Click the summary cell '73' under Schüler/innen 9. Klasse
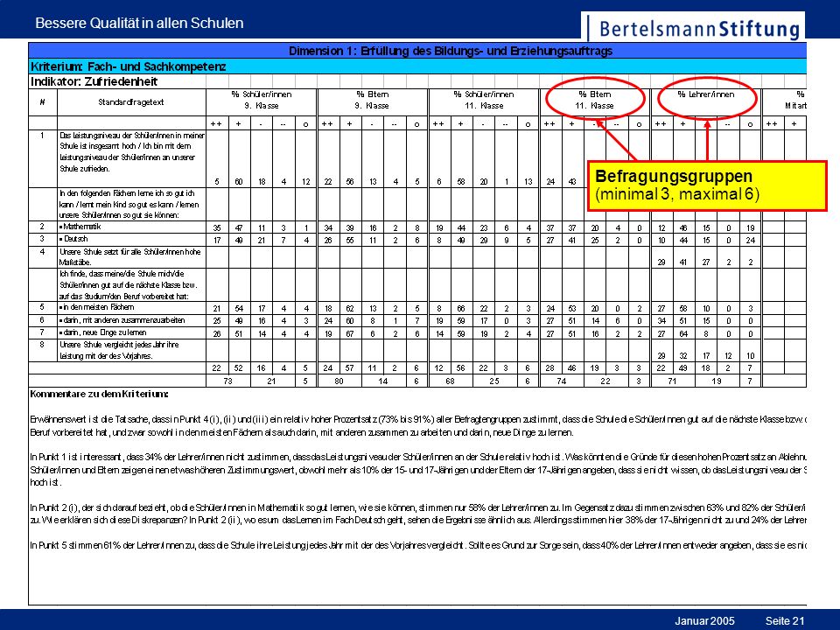The image size is (840, 630). click(x=228, y=381)
